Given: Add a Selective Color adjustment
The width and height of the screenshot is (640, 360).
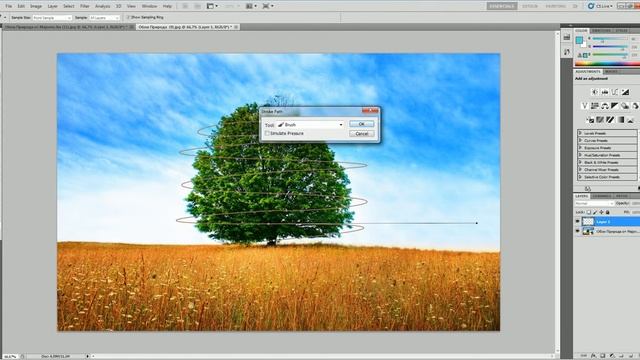Looking at the screenshot, I should pyautogui.click(x=631, y=120).
